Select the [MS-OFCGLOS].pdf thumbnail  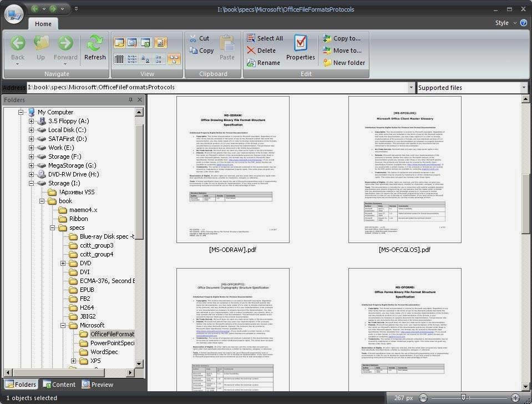405,169
